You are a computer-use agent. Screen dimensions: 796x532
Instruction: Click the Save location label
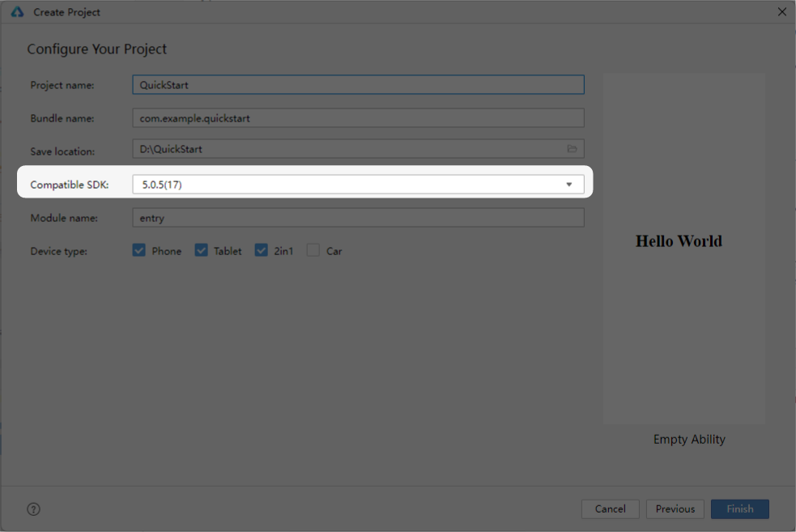62,151
